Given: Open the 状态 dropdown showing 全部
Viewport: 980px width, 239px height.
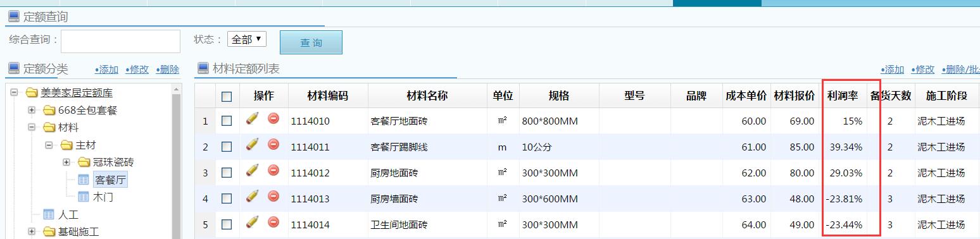Looking at the screenshot, I should [x=247, y=39].
